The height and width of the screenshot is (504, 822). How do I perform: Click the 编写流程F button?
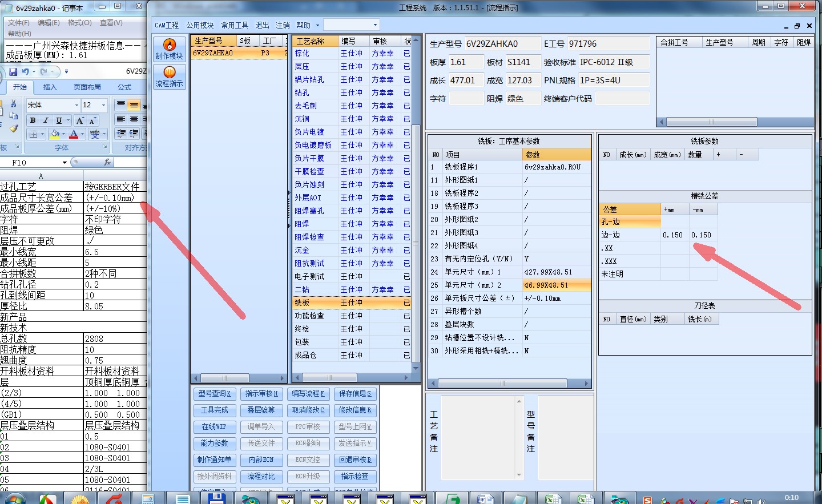(x=308, y=393)
